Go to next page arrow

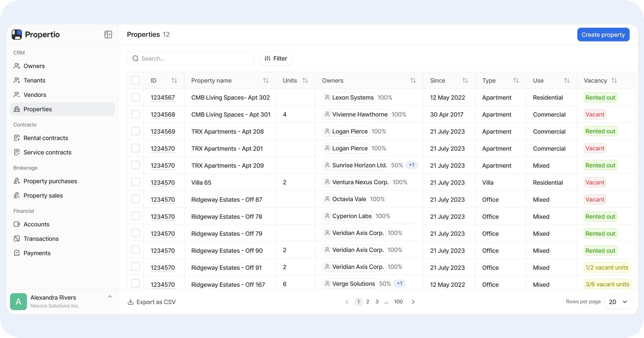click(x=413, y=302)
